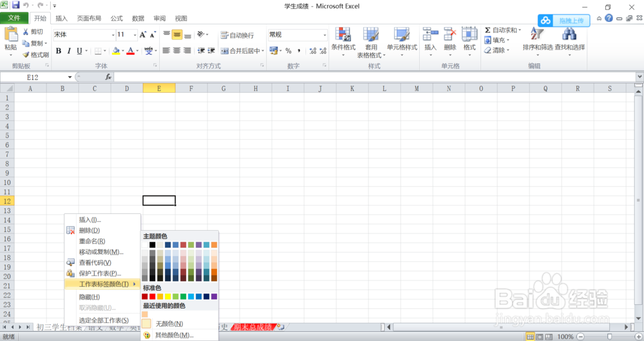Open Format as Table (套用表格格式)

(x=371, y=41)
